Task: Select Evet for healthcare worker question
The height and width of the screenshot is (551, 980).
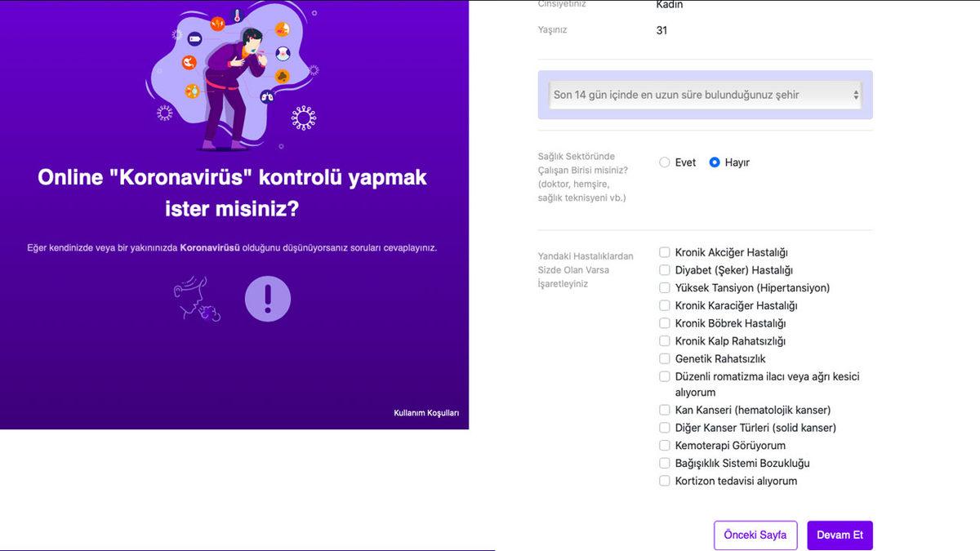Action: 664,162
